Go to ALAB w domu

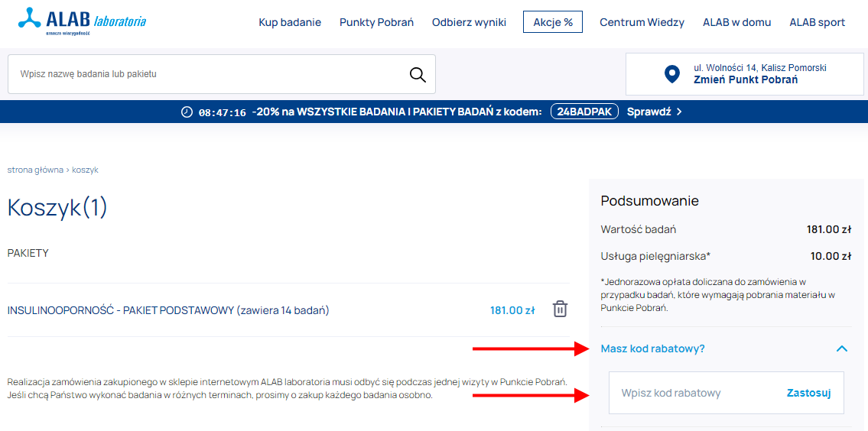click(x=736, y=23)
